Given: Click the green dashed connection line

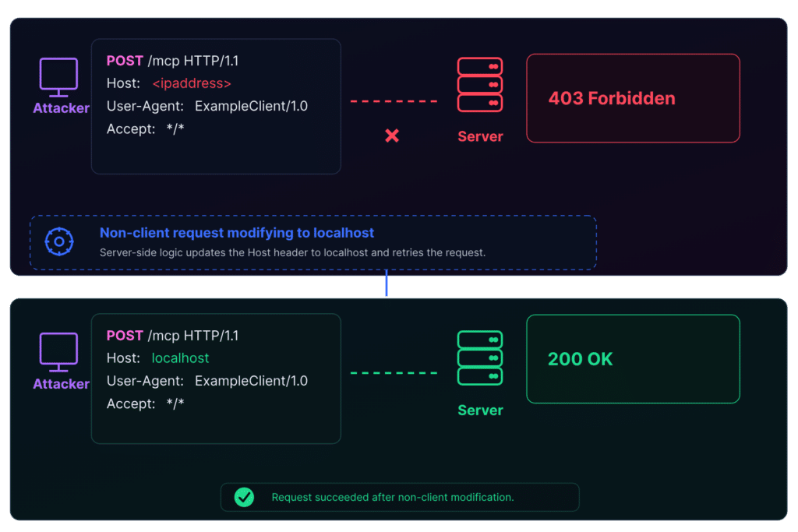Looking at the screenshot, I should click(394, 373).
